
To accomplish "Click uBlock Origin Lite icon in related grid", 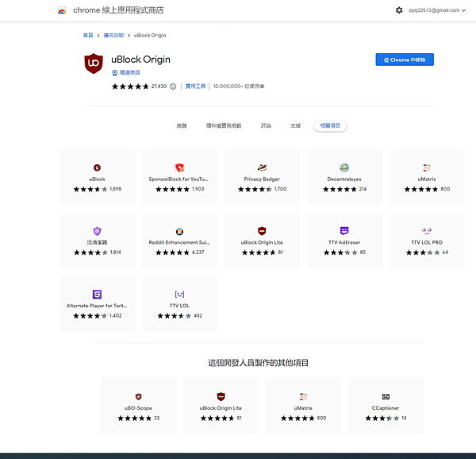I will (x=262, y=231).
